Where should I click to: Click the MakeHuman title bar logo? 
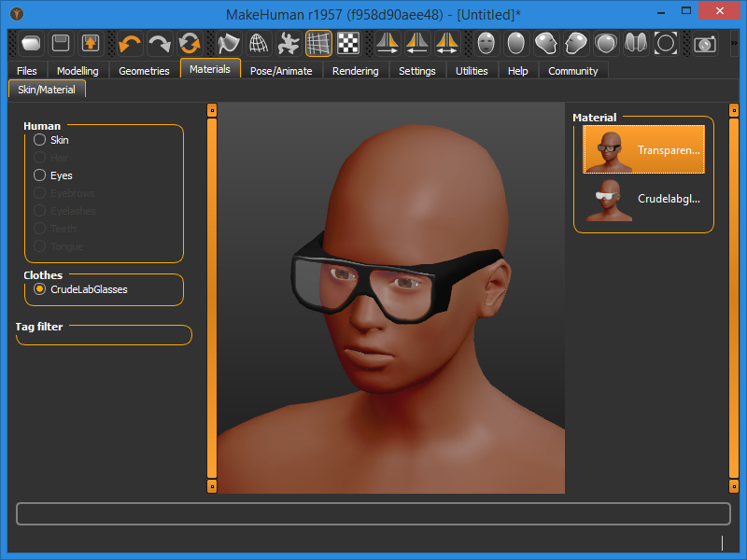tap(17, 14)
